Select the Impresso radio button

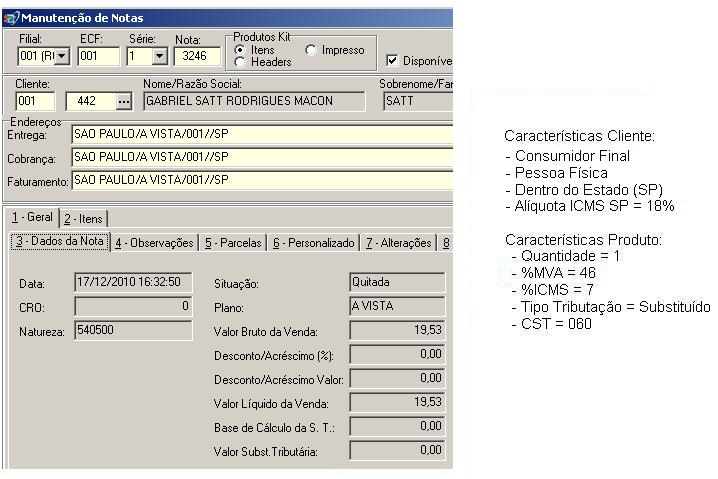[310, 49]
